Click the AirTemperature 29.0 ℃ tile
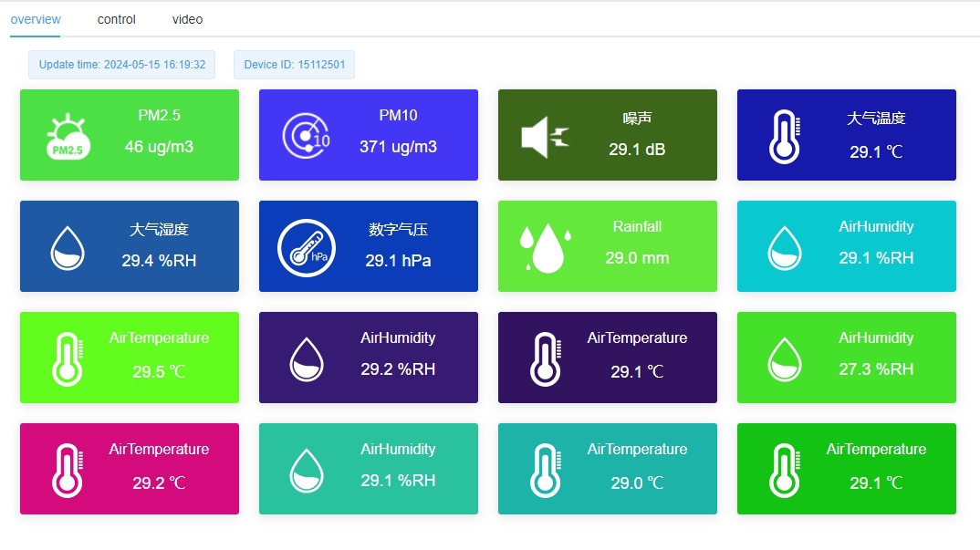 (607, 468)
